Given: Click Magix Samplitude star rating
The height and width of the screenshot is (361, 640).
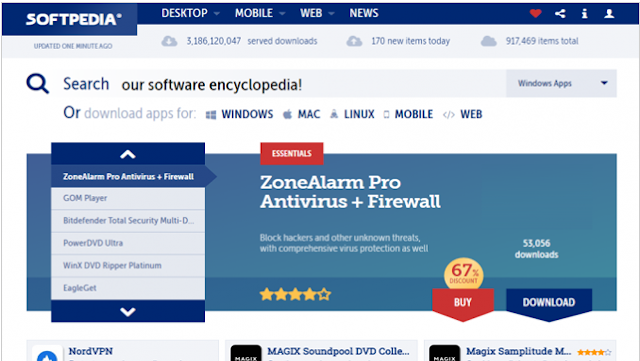Looking at the screenshot, I should tap(594, 352).
